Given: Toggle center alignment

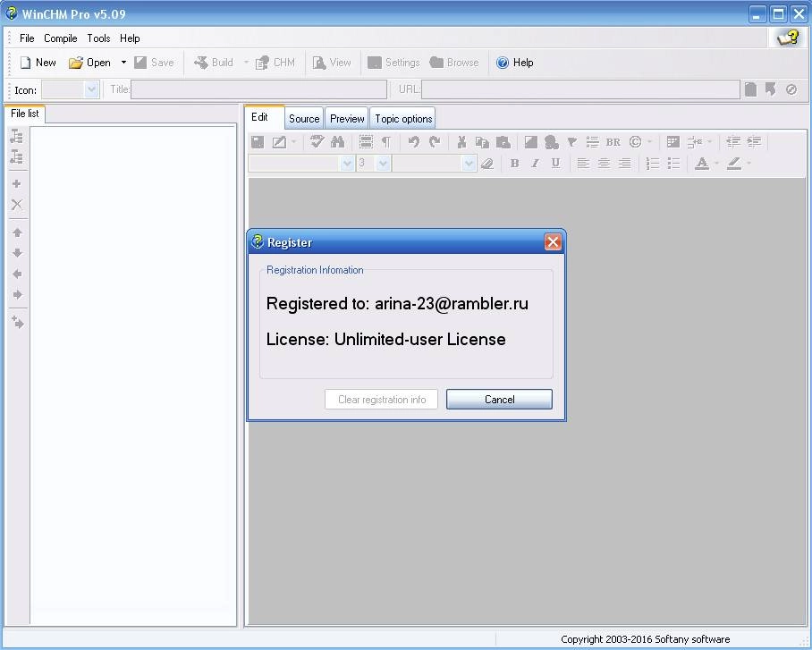Looking at the screenshot, I should (x=604, y=164).
